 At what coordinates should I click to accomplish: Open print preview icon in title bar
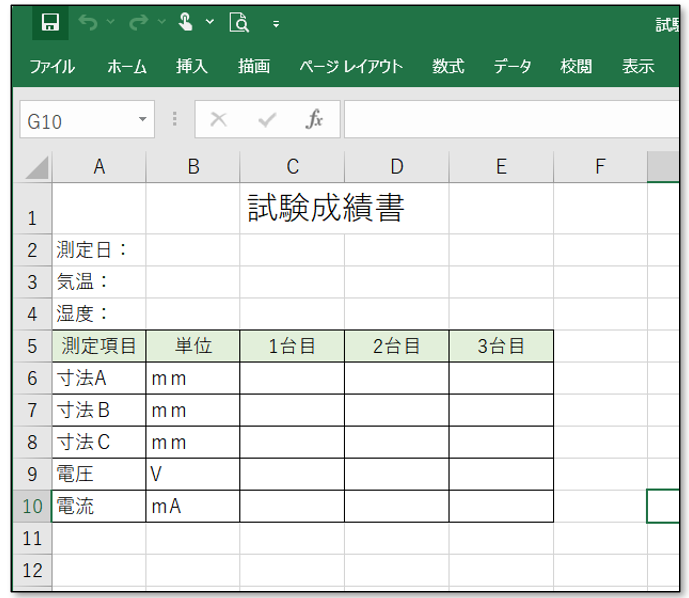click(x=239, y=23)
